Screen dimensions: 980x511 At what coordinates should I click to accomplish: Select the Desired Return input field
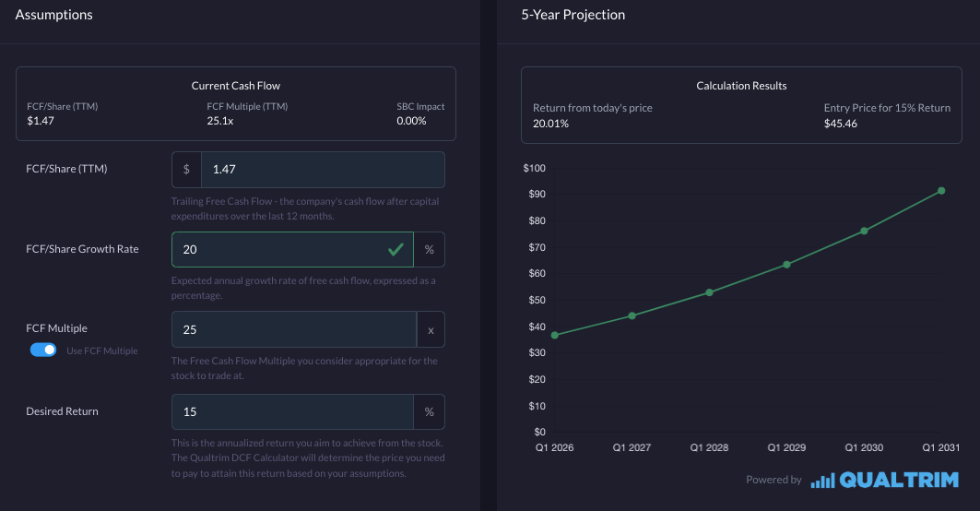(293, 411)
